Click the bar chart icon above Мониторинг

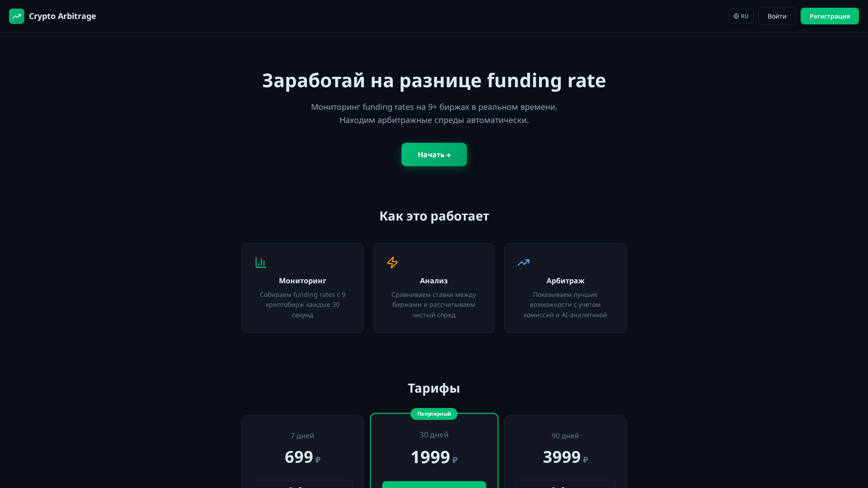pos(260,262)
